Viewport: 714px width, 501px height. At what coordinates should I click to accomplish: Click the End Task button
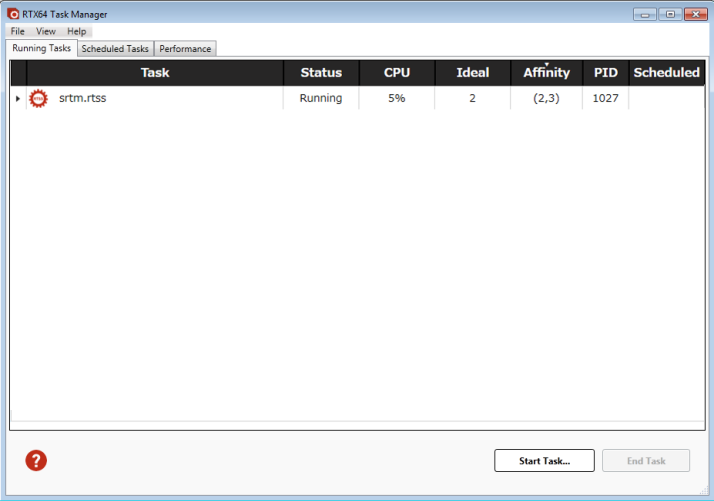click(x=646, y=461)
